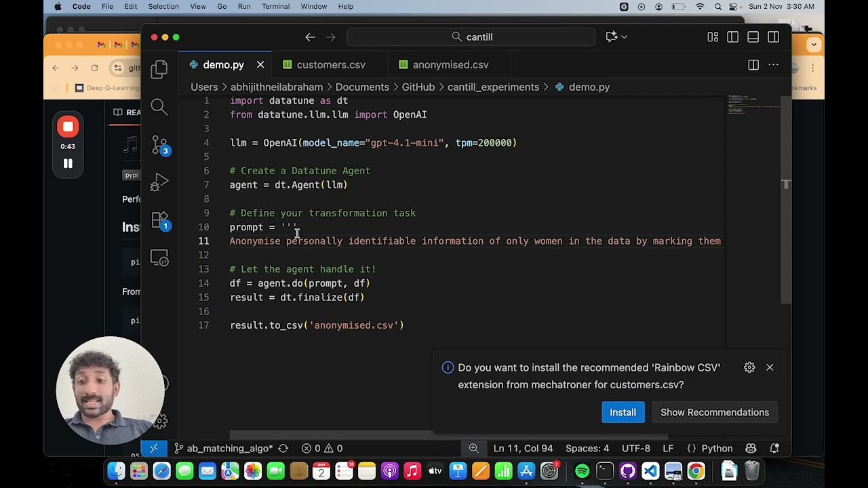The image size is (868, 488).
Task: Click the cantill command center search box
Action: pos(471,37)
